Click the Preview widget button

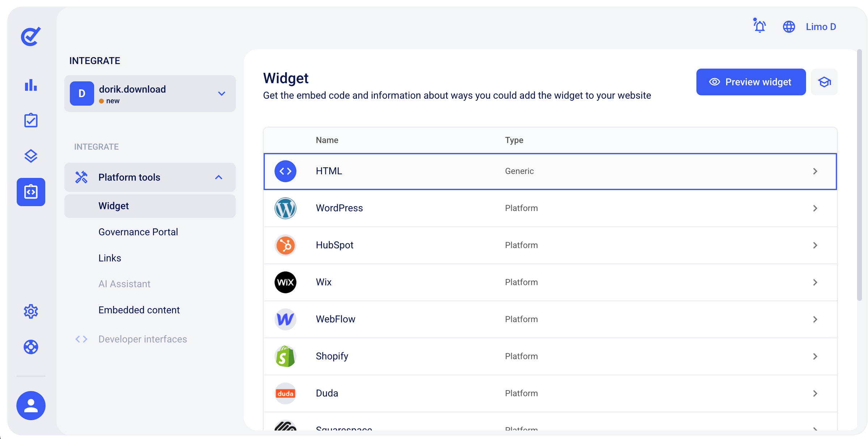[751, 82]
